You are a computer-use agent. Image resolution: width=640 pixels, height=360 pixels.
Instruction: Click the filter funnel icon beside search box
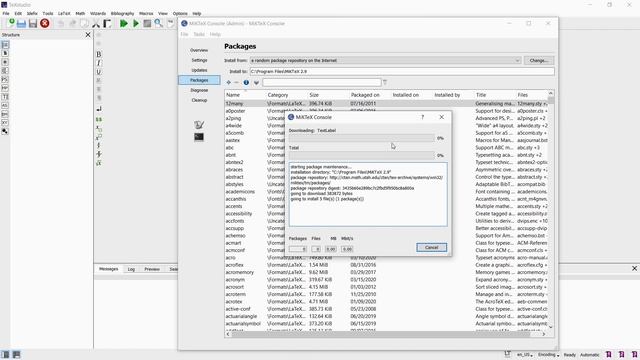385,82
